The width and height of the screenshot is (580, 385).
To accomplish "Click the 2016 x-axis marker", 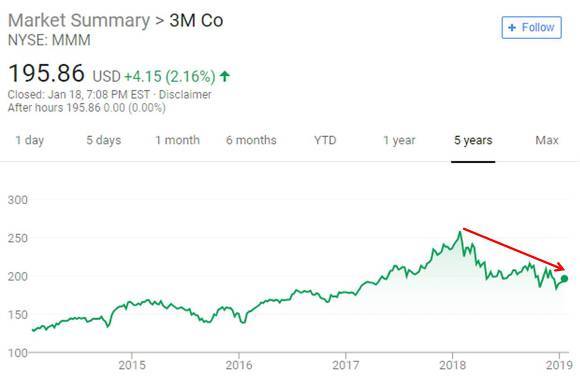I will (x=239, y=365).
